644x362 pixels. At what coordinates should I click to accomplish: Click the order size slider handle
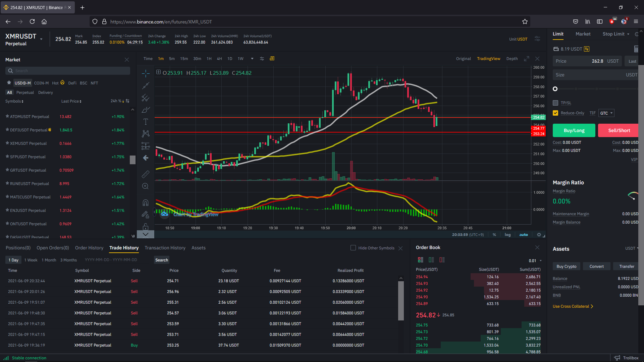coord(555,89)
